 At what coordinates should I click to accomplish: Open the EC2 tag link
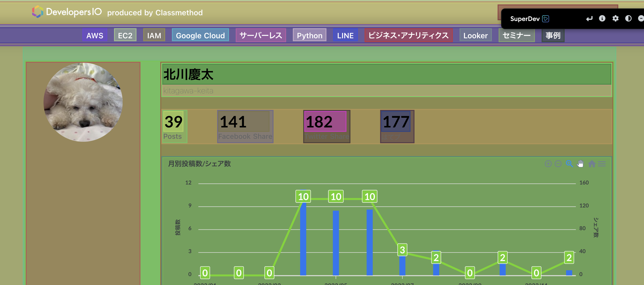click(x=125, y=35)
